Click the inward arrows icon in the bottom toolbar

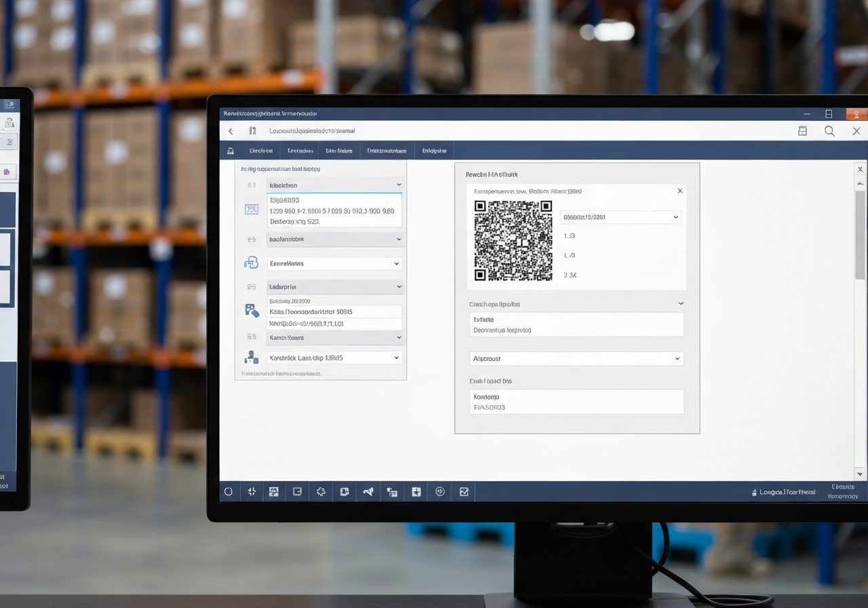(252, 491)
